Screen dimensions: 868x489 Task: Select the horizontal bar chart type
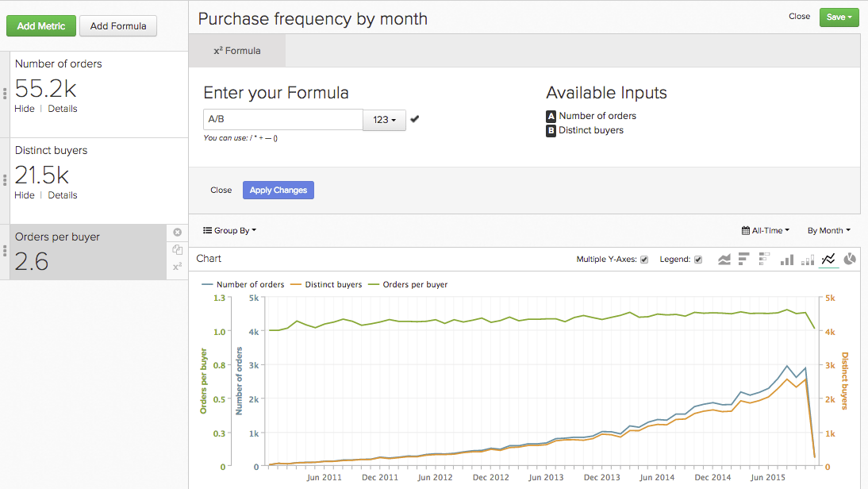click(744, 259)
